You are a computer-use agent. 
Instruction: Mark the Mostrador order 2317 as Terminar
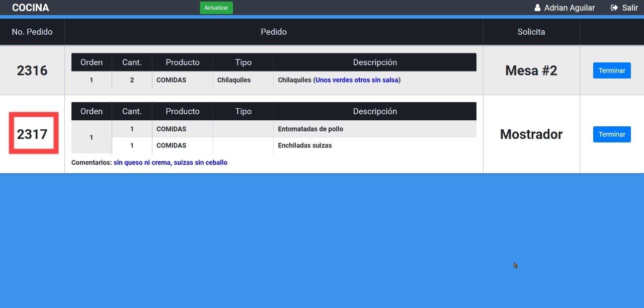coord(612,134)
